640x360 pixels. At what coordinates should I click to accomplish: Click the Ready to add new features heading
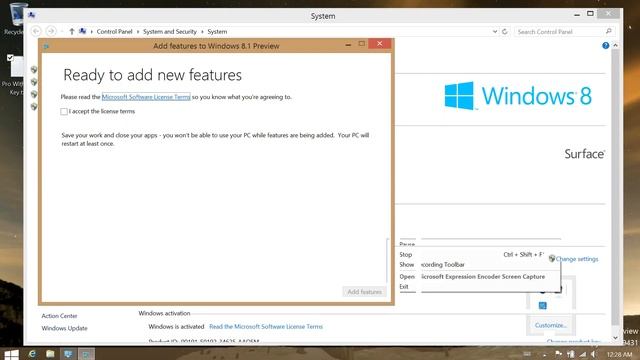[x=153, y=75]
